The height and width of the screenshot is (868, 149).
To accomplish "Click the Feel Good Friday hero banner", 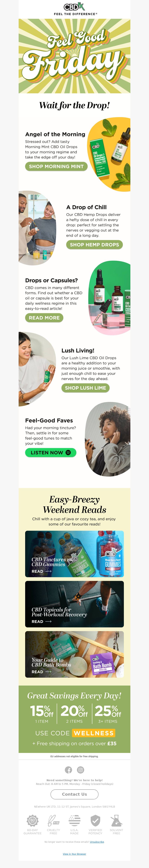I will point(74,56).
